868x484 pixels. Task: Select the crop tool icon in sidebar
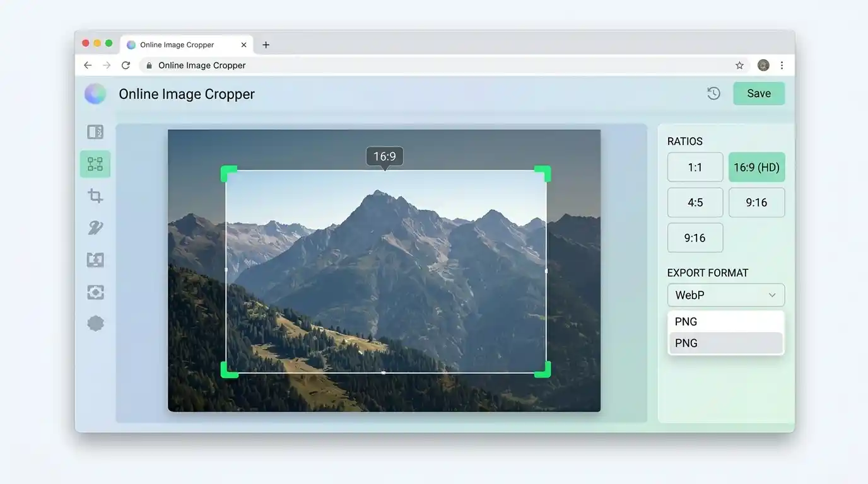95,196
